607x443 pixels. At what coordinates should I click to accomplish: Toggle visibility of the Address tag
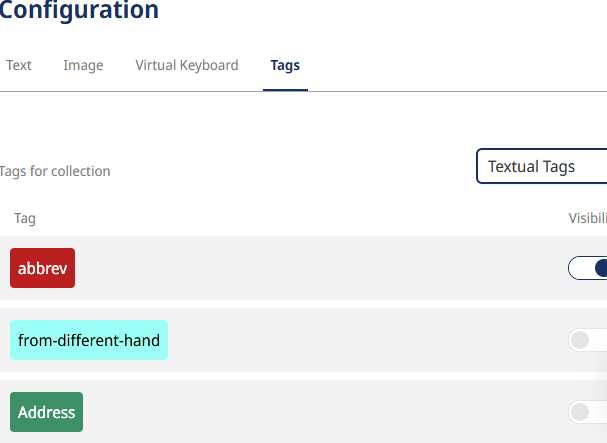coord(588,412)
